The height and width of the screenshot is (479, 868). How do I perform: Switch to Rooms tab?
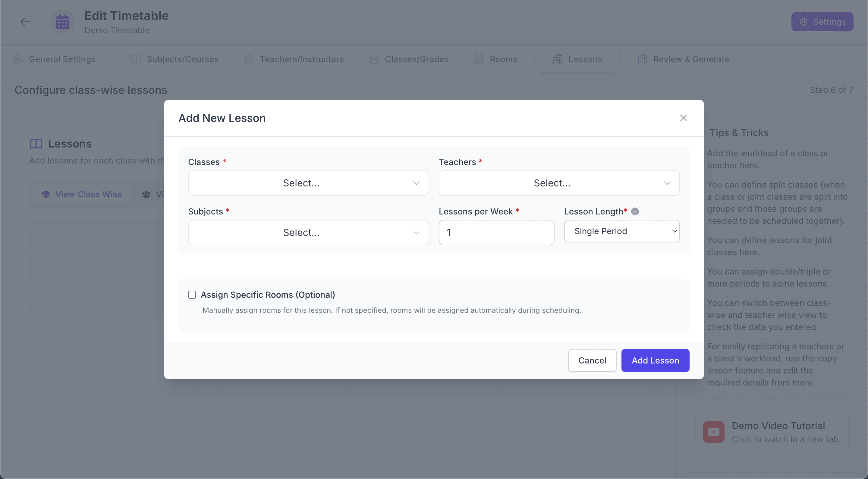point(496,59)
